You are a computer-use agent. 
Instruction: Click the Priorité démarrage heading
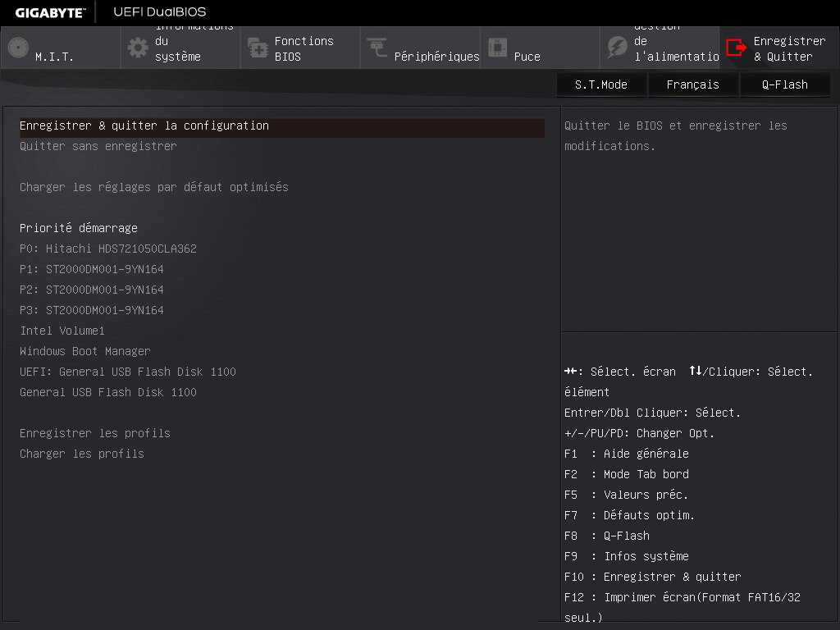tap(79, 228)
